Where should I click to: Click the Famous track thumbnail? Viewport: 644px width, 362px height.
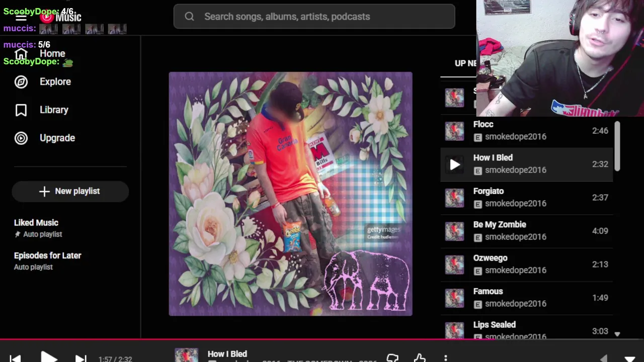(454, 298)
